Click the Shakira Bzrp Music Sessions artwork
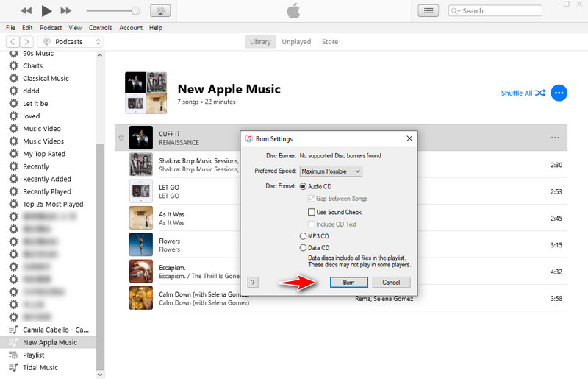Image resolution: width=588 pixels, height=379 pixels. pyautogui.click(x=141, y=164)
